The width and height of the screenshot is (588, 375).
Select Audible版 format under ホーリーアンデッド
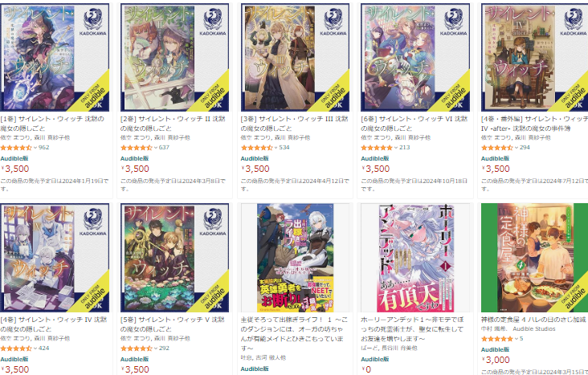tap(374, 359)
